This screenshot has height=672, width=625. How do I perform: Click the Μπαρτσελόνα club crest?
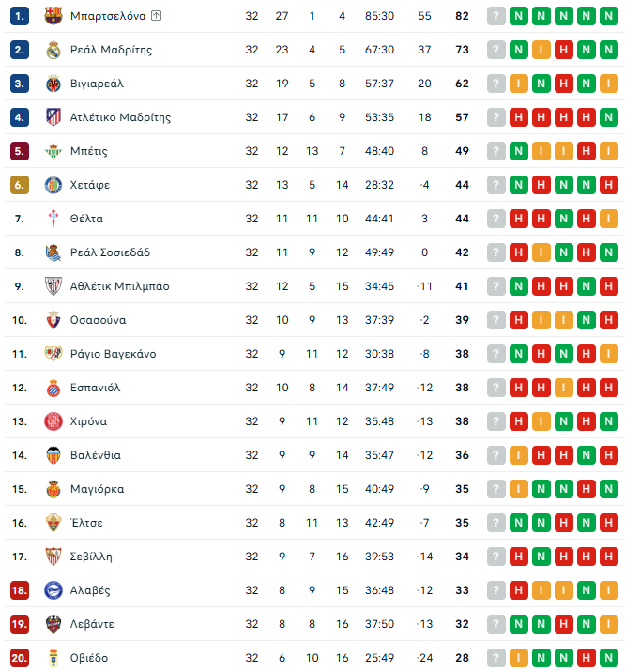[x=53, y=16]
